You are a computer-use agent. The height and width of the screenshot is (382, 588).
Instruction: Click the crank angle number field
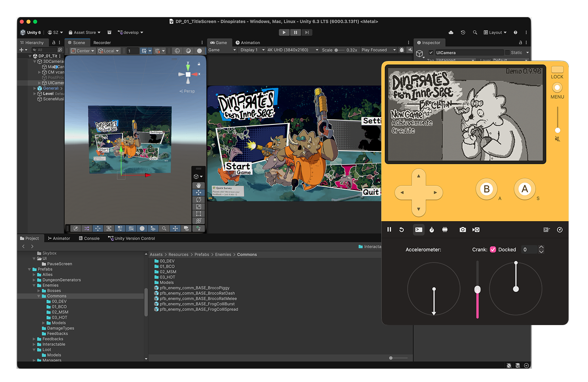click(529, 249)
